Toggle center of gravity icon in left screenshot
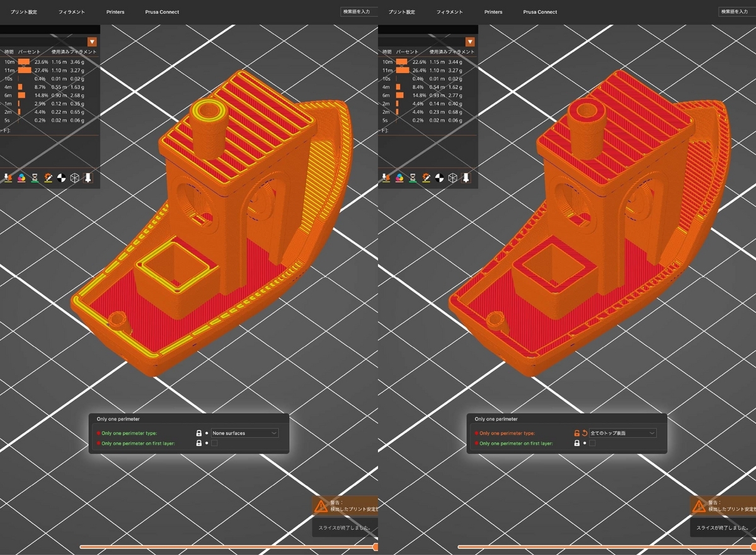 pos(61,178)
